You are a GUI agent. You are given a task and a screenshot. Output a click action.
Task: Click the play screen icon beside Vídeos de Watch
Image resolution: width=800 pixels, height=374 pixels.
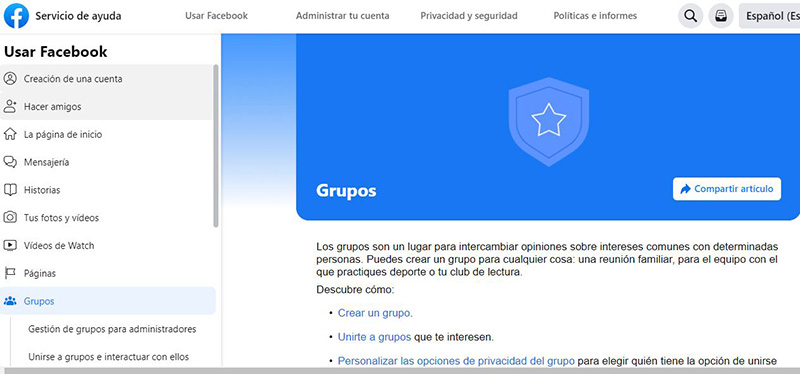(10, 245)
